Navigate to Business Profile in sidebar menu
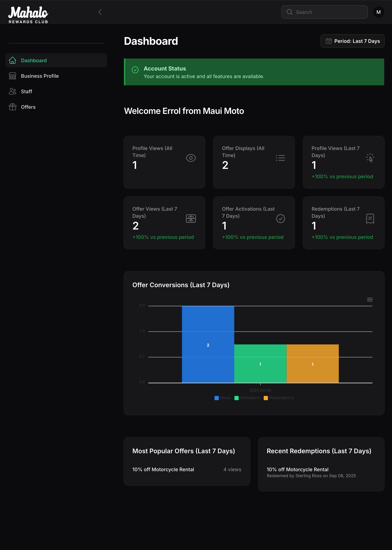Image resolution: width=392 pixels, height=550 pixels. tap(40, 76)
